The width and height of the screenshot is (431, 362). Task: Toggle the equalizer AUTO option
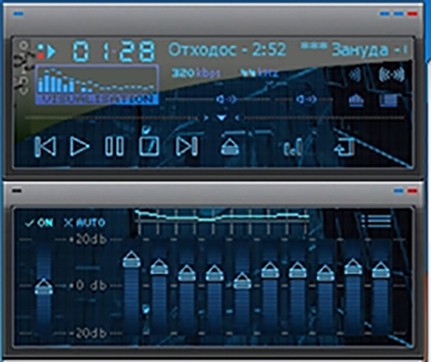(85, 223)
